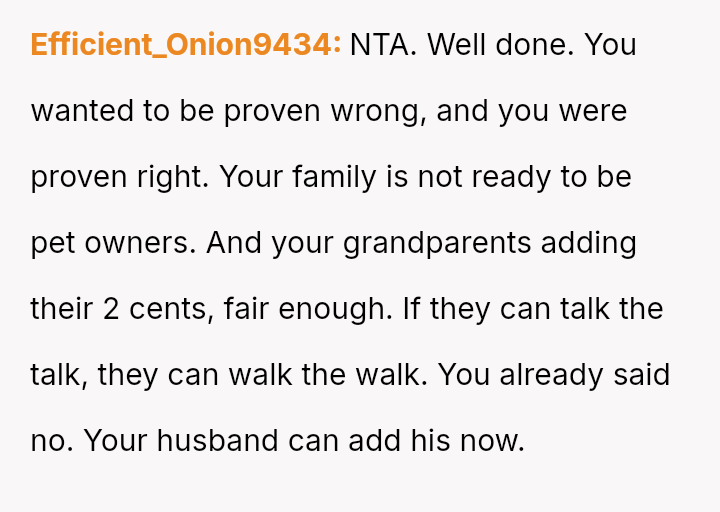The image size is (720, 512).
Task: Click the phrase 'add his now'
Action: click(438, 441)
